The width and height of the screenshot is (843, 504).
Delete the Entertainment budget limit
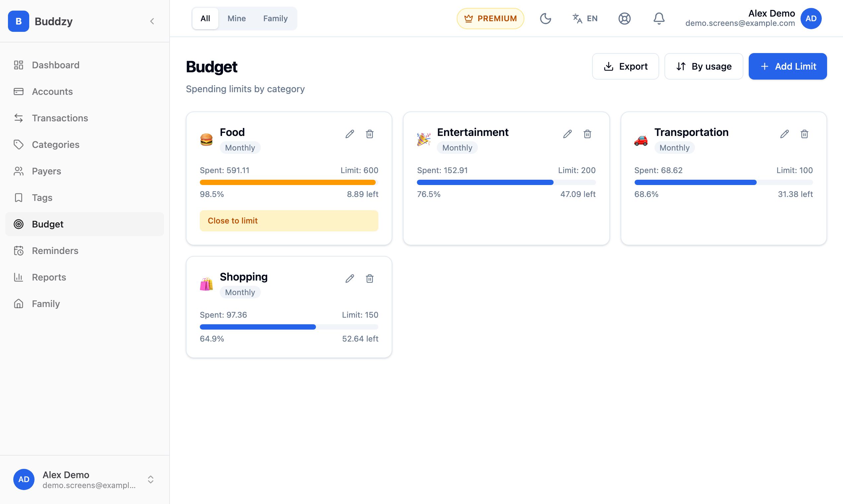tap(587, 134)
